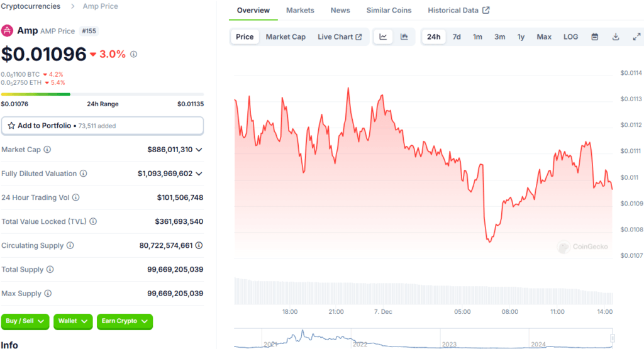Show Market Cap info tooltip icon
Image resolution: width=644 pixels, height=349 pixels.
[x=47, y=150]
